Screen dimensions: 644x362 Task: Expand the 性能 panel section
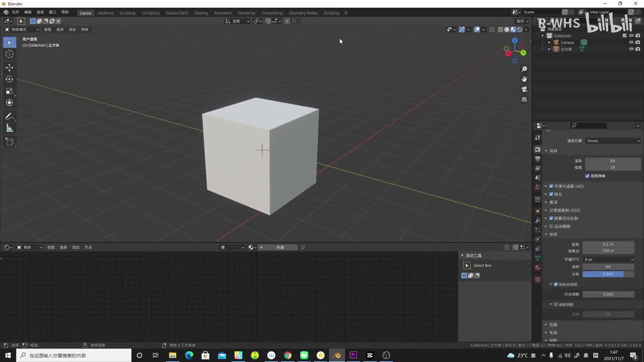tap(553, 324)
